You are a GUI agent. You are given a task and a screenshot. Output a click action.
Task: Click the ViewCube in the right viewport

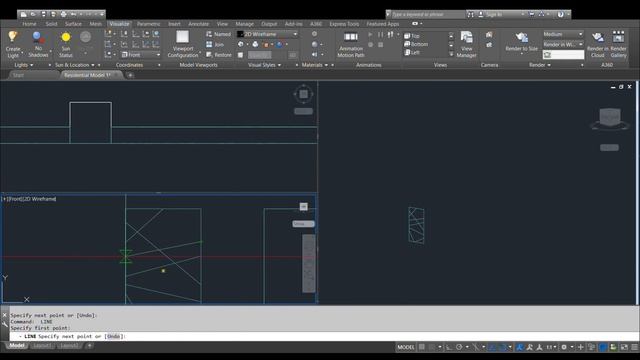tap(610, 118)
